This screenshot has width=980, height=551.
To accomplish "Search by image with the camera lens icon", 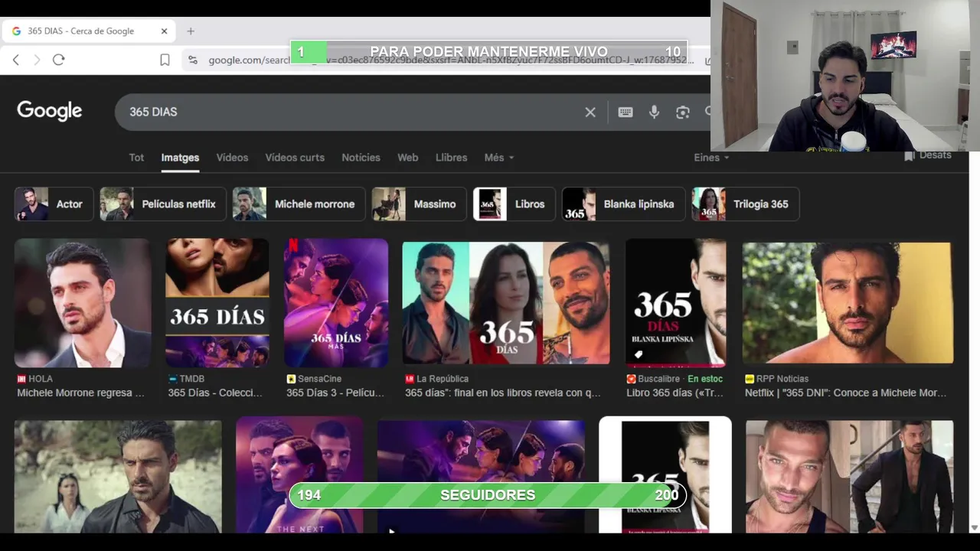I will [x=683, y=112].
